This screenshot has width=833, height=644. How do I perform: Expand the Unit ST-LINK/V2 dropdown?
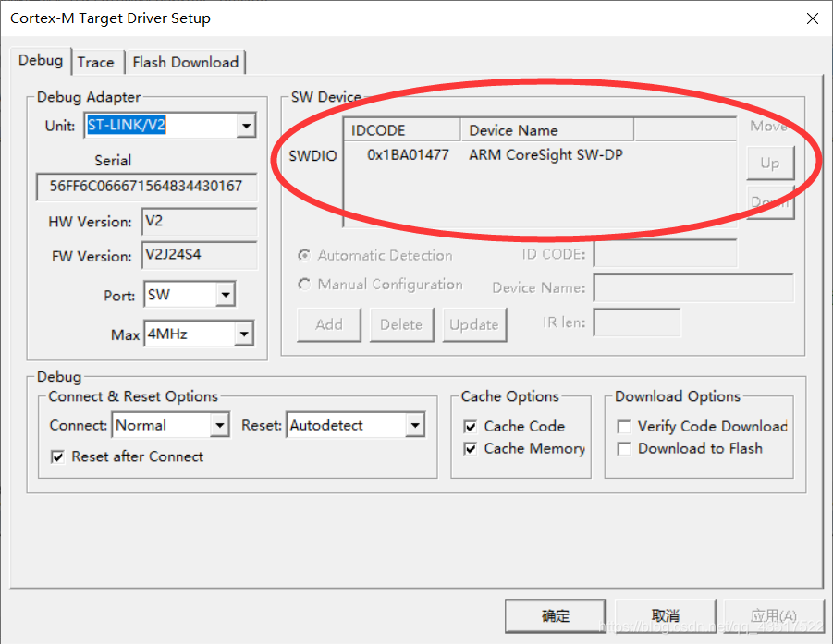[246, 126]
